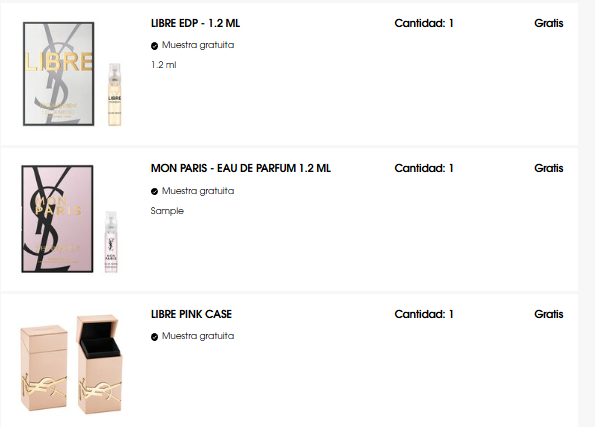Open the MON PARIS pink sample card image
The width and height of the screenshot is (595, 427).
point(57,219)
